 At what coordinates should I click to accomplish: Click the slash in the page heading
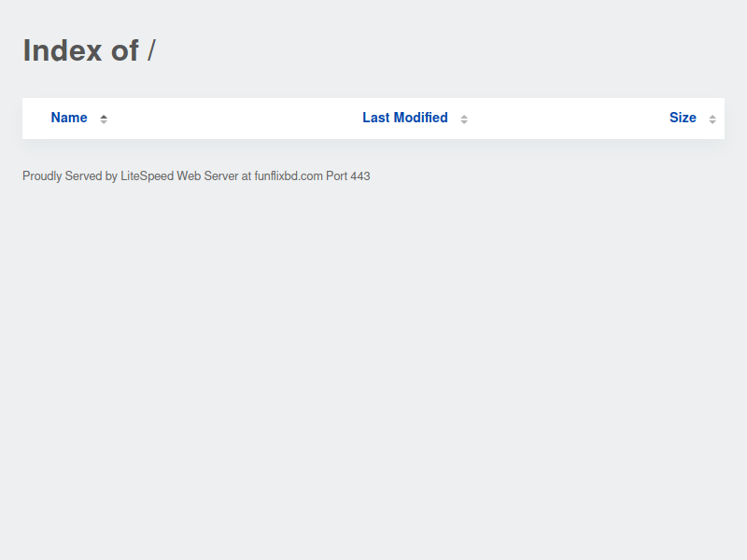click(x=151, y=50)
